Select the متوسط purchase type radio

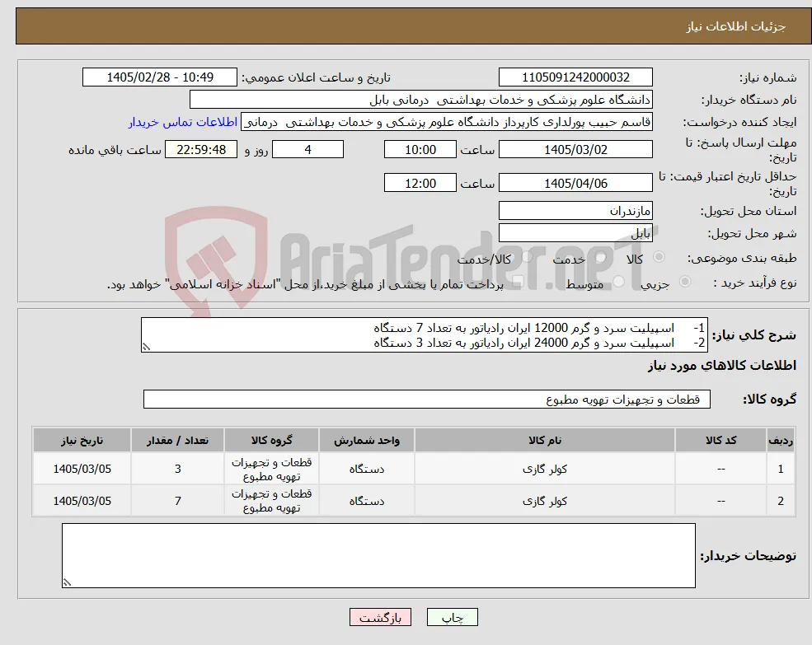pyautogui.click(x=618, y=282)
